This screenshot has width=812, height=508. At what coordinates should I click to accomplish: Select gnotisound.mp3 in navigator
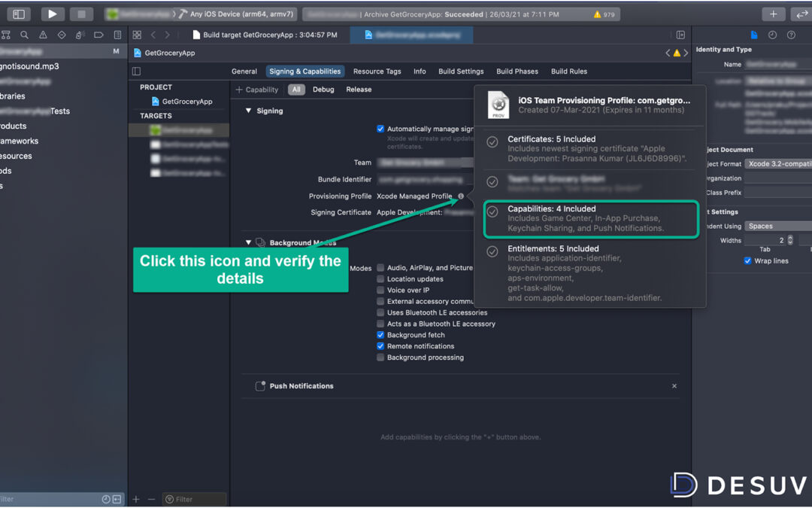(x=29, y=66)
